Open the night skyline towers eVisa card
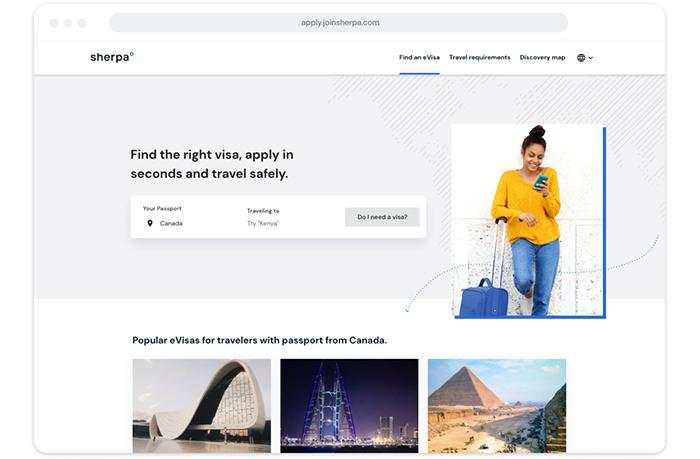Screen dimensions: 700x459 [x=349, y=406]
